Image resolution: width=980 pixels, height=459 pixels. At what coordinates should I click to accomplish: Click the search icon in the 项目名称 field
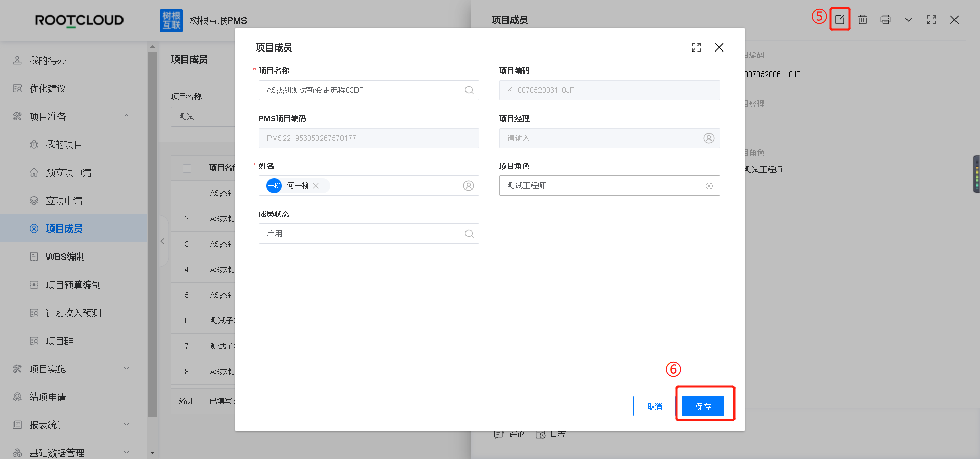(469, 90)
